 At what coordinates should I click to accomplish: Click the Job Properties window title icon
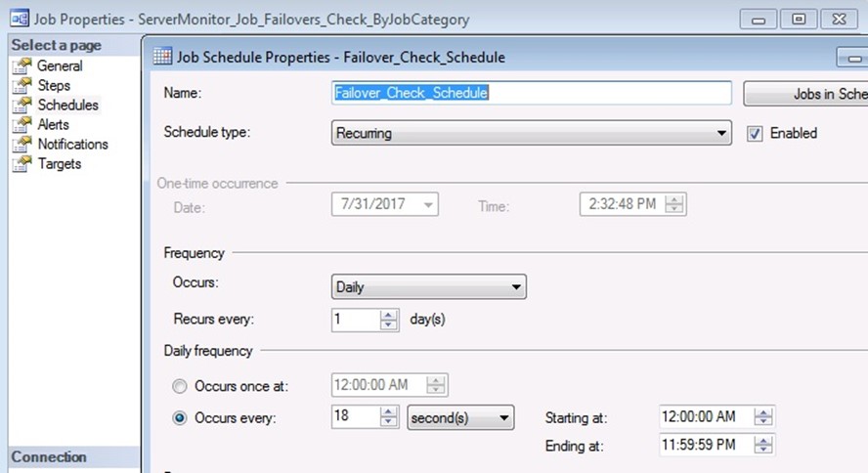point(17,20)
